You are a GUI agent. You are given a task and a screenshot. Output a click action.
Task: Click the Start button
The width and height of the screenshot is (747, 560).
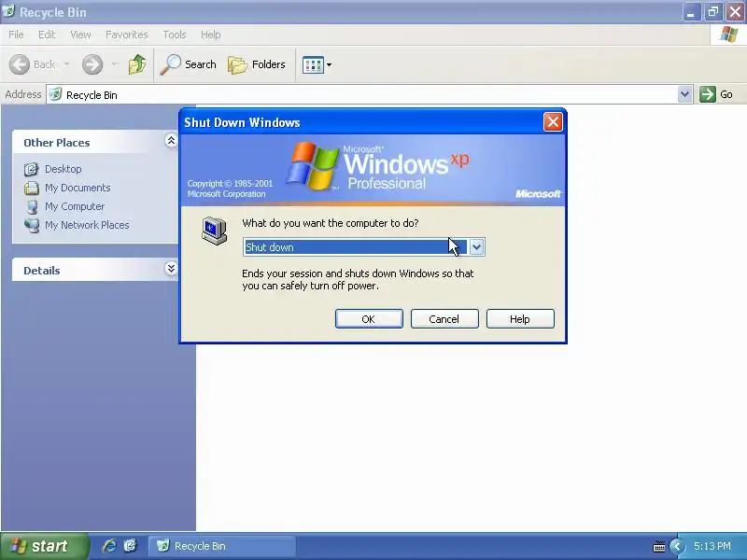[44, 546]
